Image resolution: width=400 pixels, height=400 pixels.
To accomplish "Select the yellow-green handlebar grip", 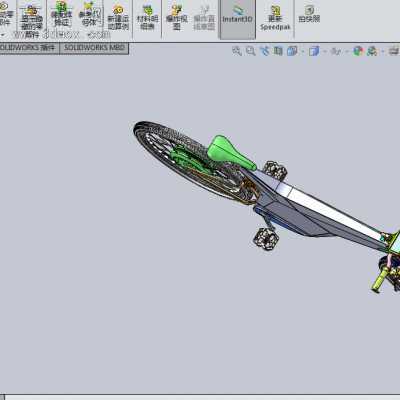I will (x=380, y=281).
